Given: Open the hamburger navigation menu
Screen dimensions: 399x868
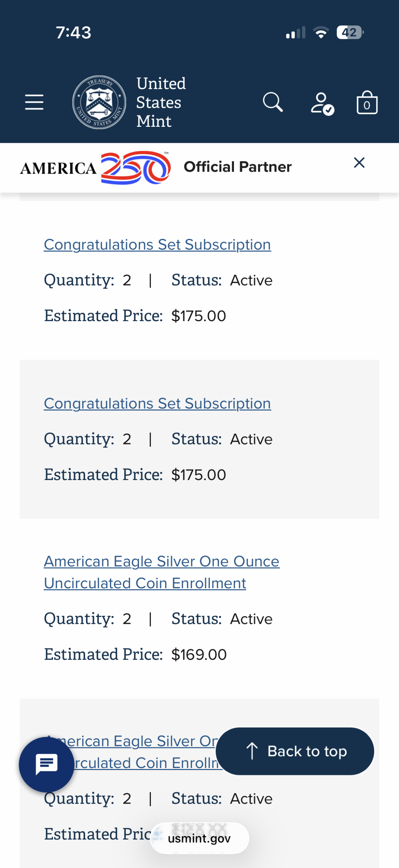Looking at the screenshot, I should point(34,102).
